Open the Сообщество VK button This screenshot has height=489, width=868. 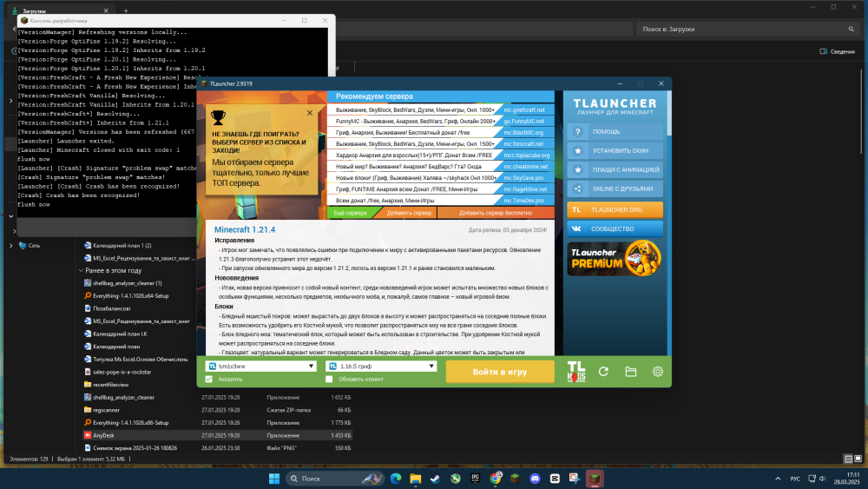(615, 228)
